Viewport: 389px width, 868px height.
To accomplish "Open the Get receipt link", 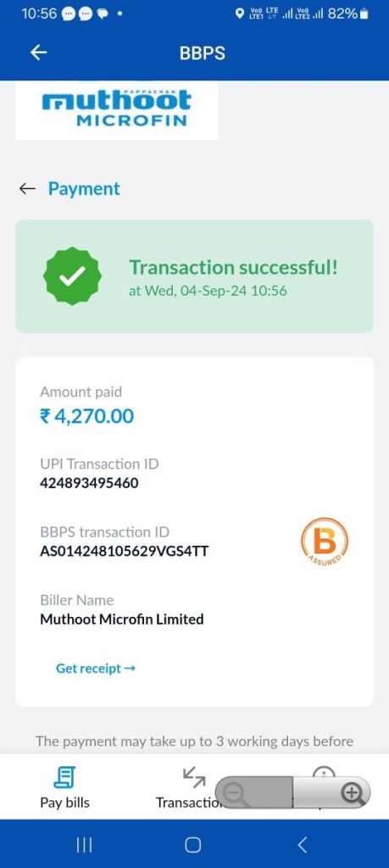I will [96, 668].
